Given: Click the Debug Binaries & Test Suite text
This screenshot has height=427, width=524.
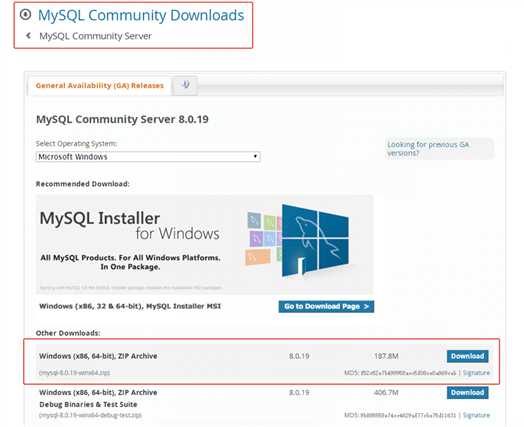Looking at the screenshot, I should coord(88,404).
